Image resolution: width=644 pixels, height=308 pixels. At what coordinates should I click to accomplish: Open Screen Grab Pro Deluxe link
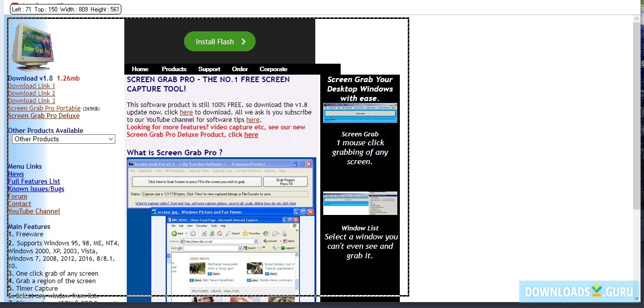pyautogui.click(x=44, y=115)
